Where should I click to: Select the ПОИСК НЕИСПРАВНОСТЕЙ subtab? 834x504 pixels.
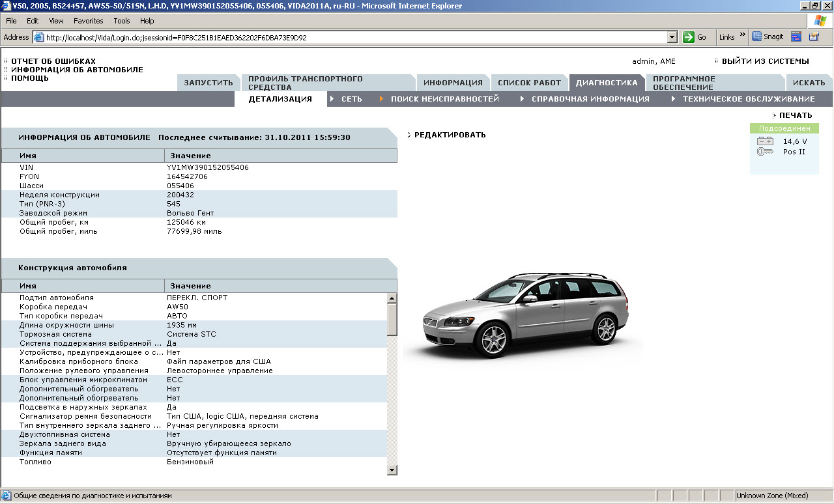444,99
